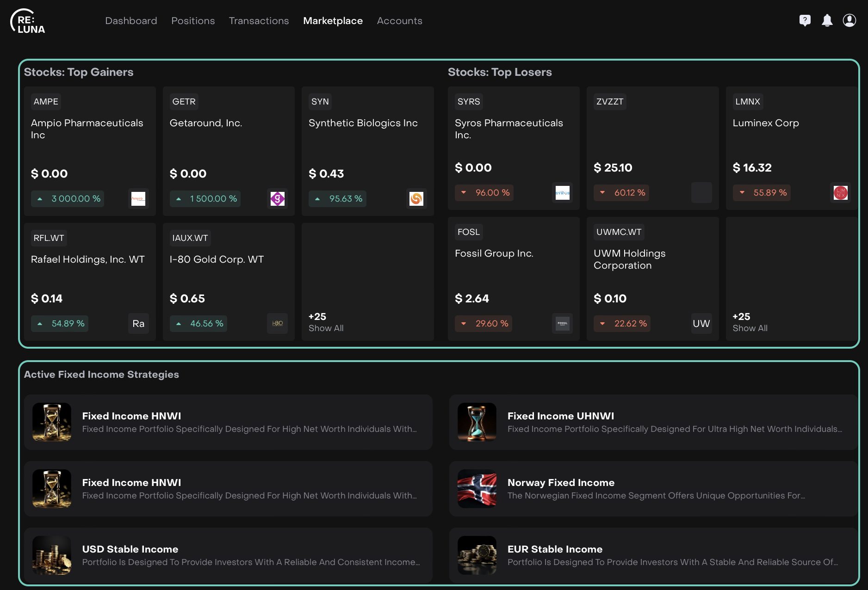Click the Synthetic Biologics logo icon
The height and width of the screenshot is (590, 868).
pos(416,199)
